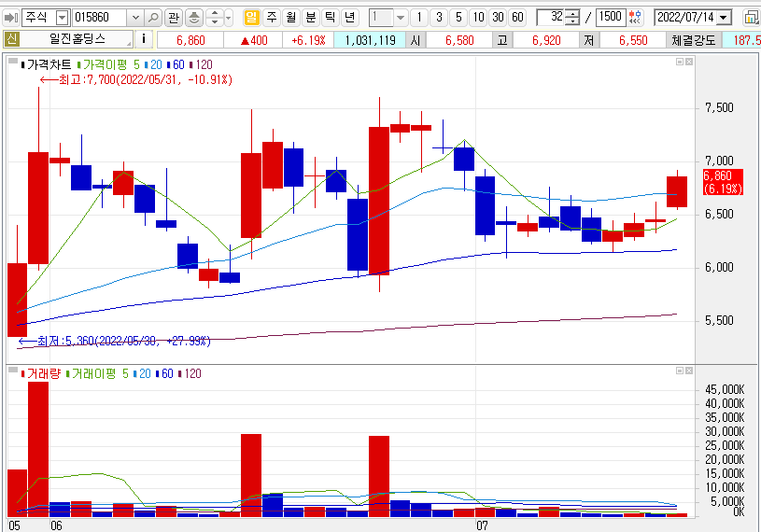Open the date dropdown 2022/07/14
This screenshot has width=761, height=532.
(724, 18)
